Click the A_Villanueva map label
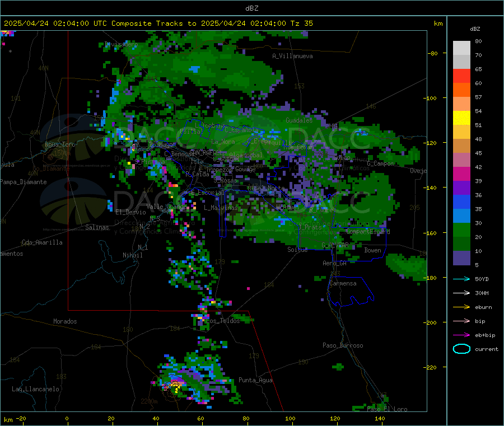504x426 pixels. click(x=292, y=56)
